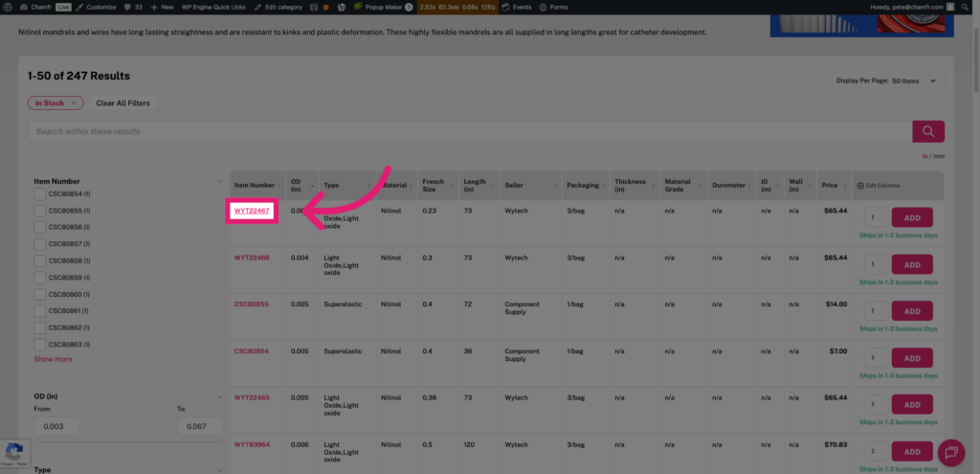Sort by Length (in) column
The width and height of the screenshot is (980, 474).
tap(479, 186)
